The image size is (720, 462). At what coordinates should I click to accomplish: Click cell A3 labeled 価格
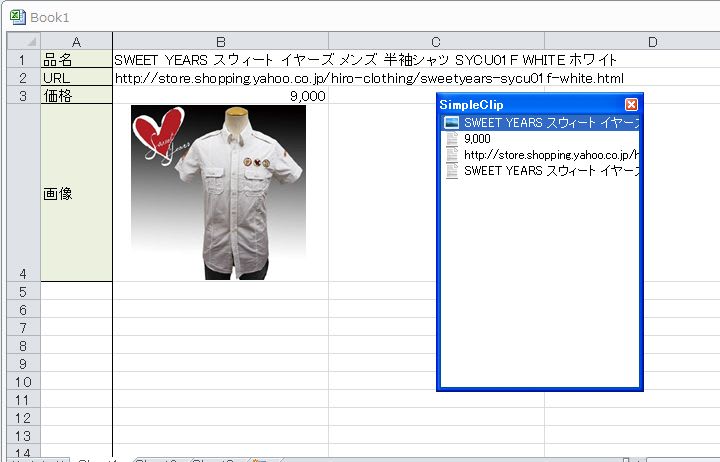76,96
